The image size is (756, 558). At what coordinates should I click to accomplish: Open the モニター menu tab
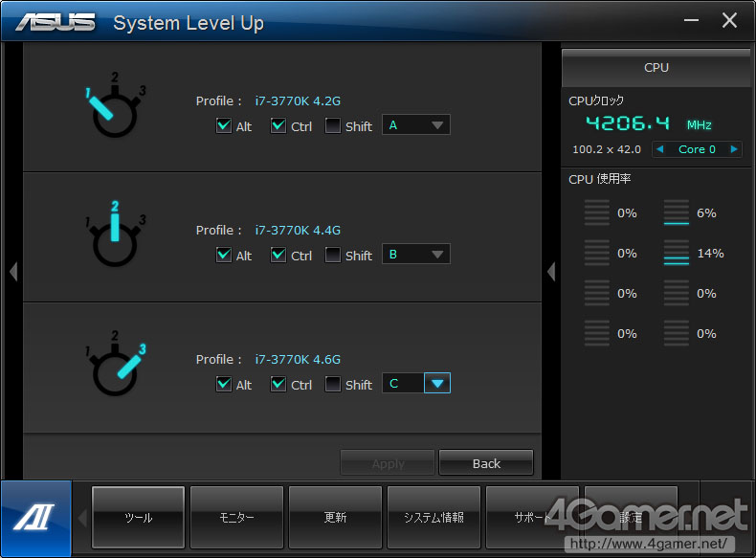tap(236, 517)
